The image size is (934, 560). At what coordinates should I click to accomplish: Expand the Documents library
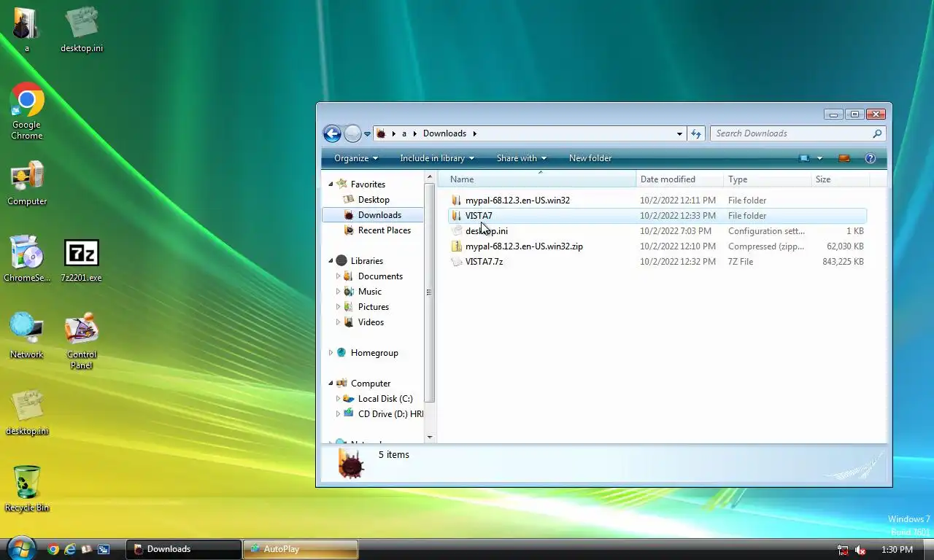tap(338, 276)
